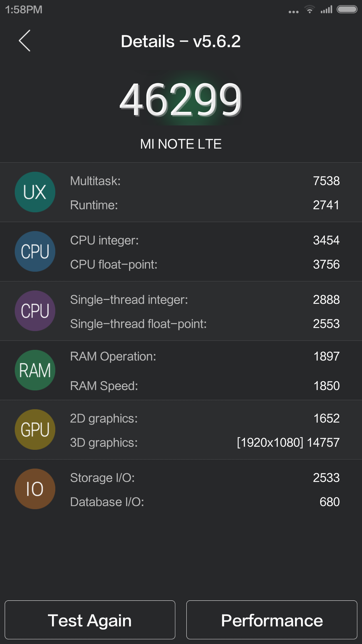This screenshot has height=644, width=362.
Task: Select the Storage I/O score row
Action: coord(204,478)
